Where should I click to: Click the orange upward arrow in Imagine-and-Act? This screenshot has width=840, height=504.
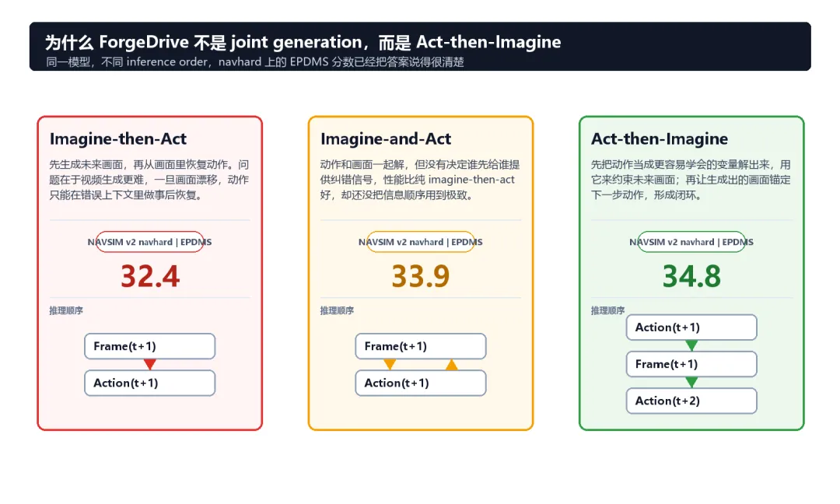click(x=452, y=365)
